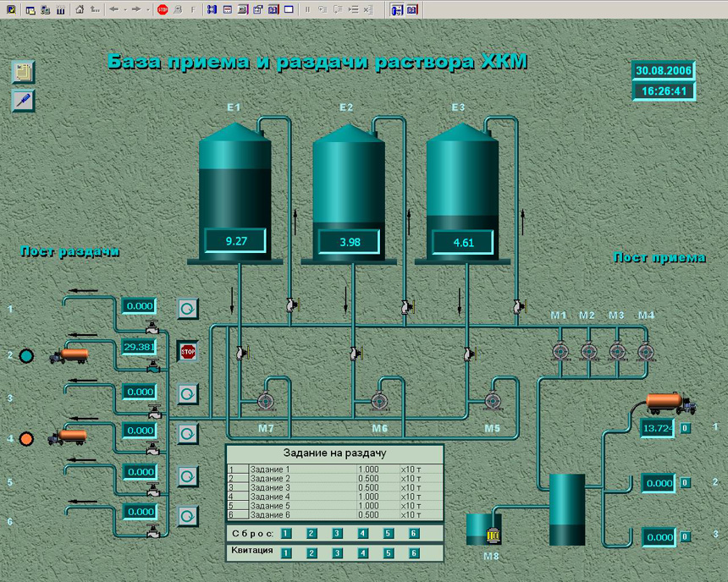Click the window-layout icon in toolbar
This screenshot has width=728, height=582.
pyautogui.click(x=30, y=9)
